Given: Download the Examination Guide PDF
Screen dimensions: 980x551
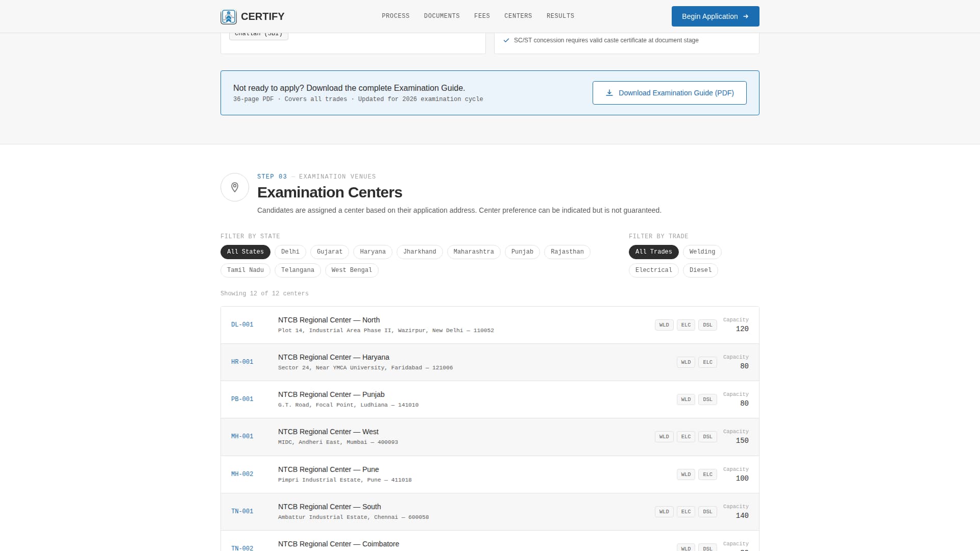Looking at the screenshot, I should pos(669,93).
